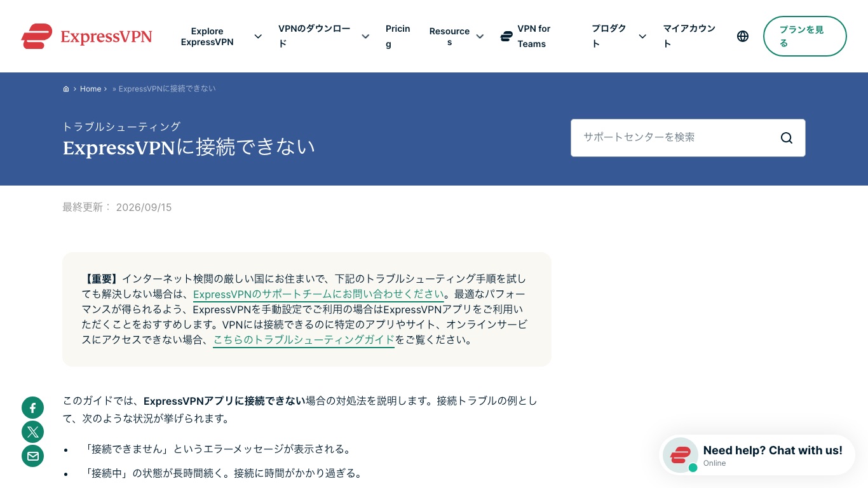
Task: Click the page title ExpressVPNに接続できない
Action: pos(189,147)
